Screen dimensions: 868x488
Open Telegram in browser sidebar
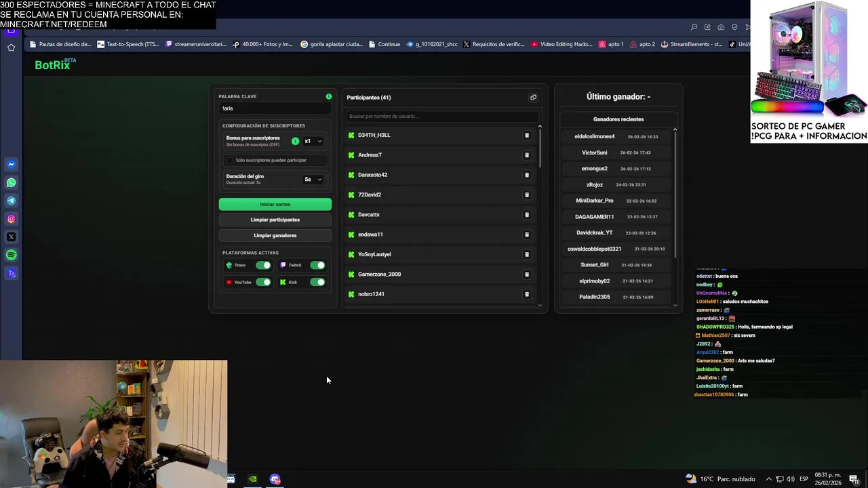click(x=11, y=201)
